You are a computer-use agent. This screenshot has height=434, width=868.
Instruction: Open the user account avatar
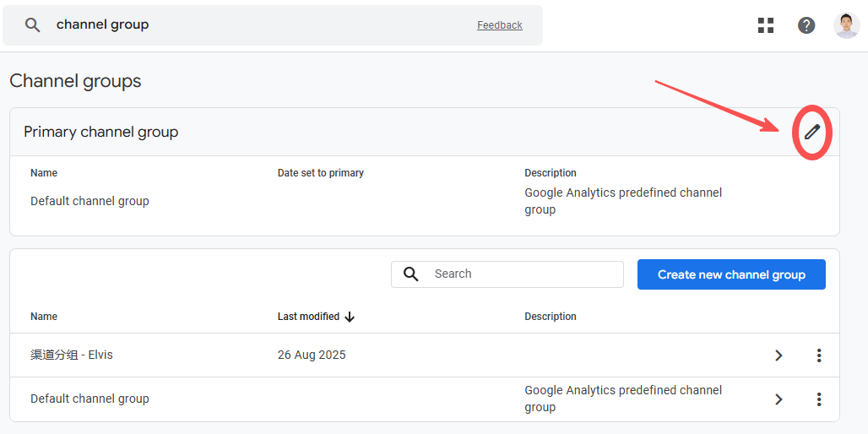(846, 25)
